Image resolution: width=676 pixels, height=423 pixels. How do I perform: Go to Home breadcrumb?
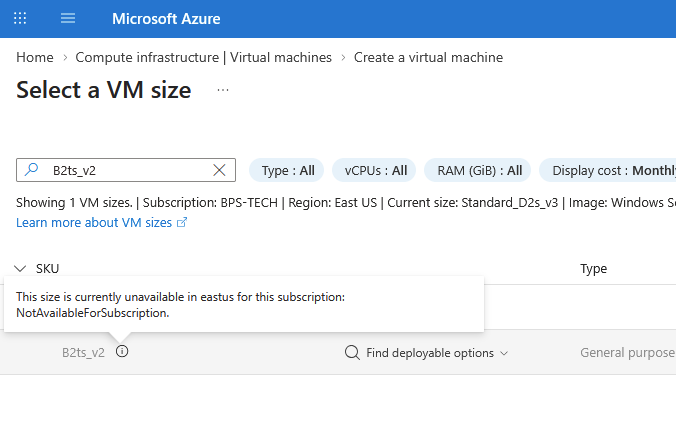tap(35, 57)
